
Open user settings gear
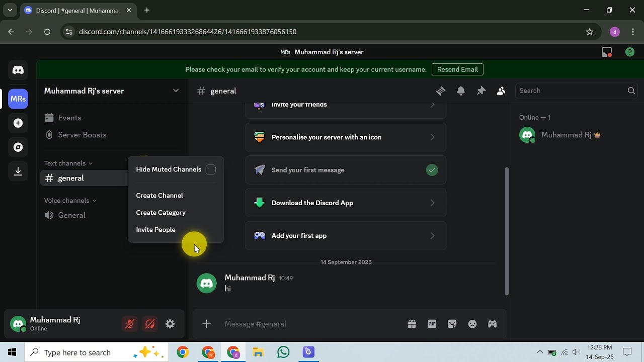click(170, 324)
